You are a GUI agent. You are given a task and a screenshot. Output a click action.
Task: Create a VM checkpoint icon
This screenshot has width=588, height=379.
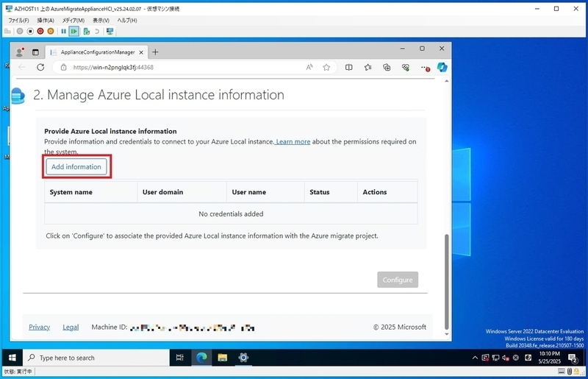coord(87,31)
